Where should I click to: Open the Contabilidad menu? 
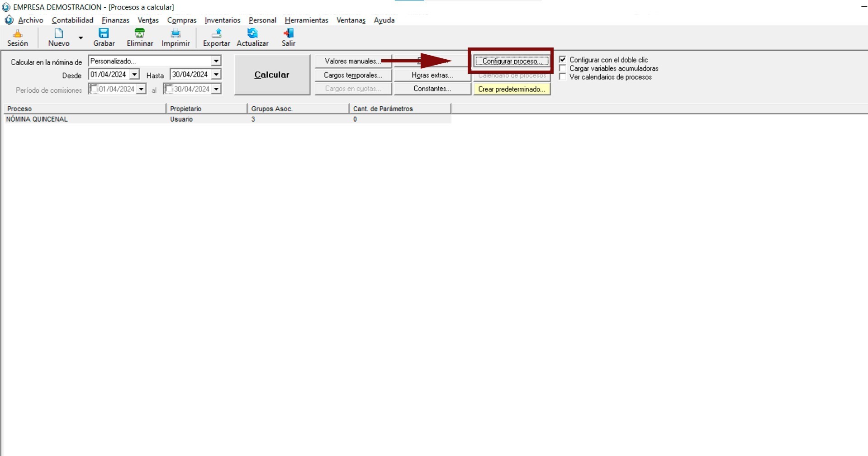click(72, 20)
